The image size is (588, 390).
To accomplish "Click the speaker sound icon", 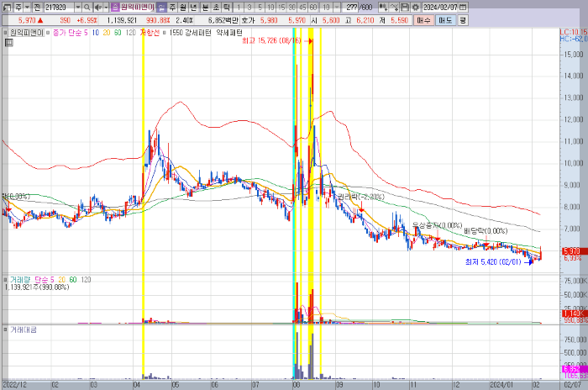I will 98,7.
